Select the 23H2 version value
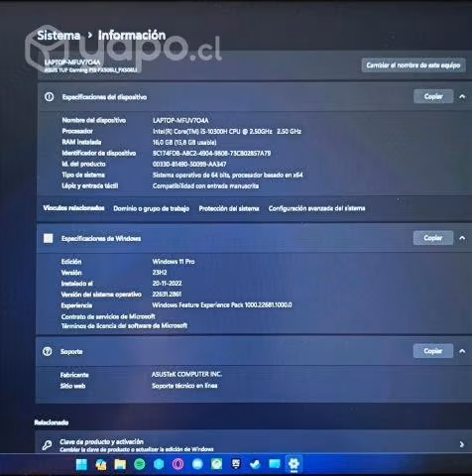This screenshot has height=476, width=472. click(x=160, y=273)
